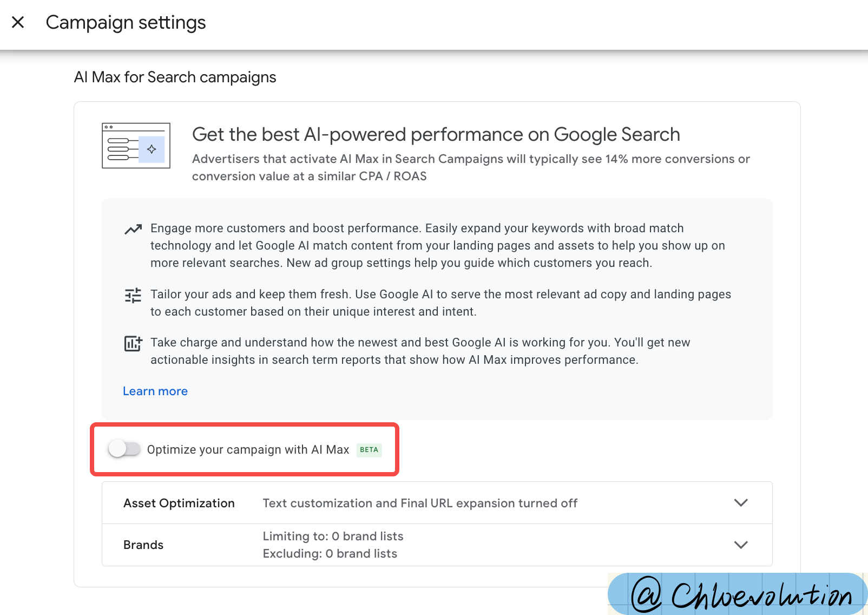Image resolution: width=868 pixels, height=615 pixels.
Task: Click the Limiting to 0 brand lists text
Action: coord(333,537)
